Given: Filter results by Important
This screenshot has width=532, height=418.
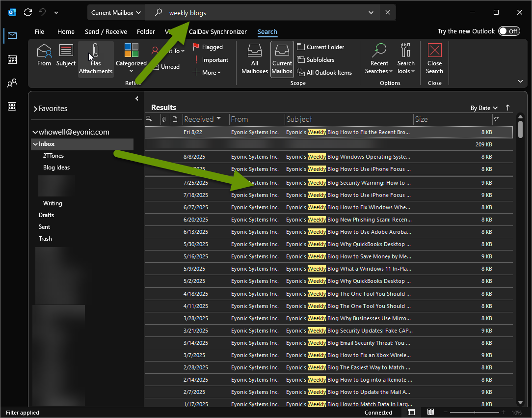Looking at the screenshot, I should (x=211, y=60).
